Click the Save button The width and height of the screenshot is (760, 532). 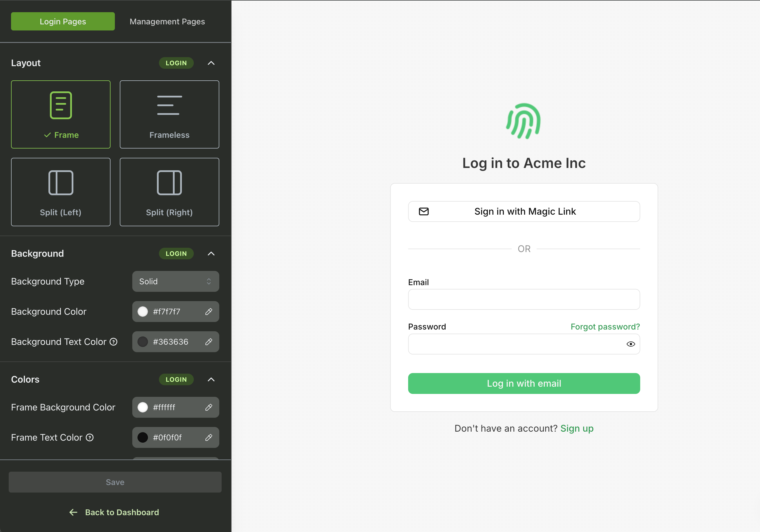pyautogui.click(x=115, y=482)
